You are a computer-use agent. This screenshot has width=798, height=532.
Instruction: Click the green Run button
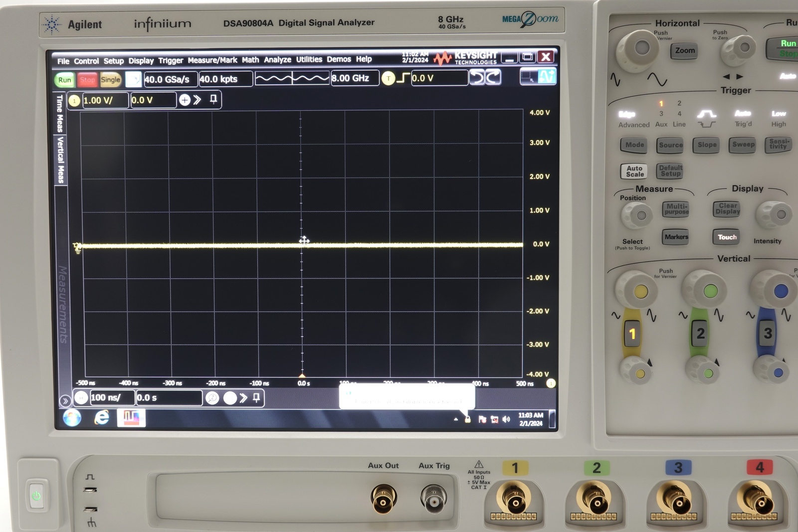click(65, 80)
